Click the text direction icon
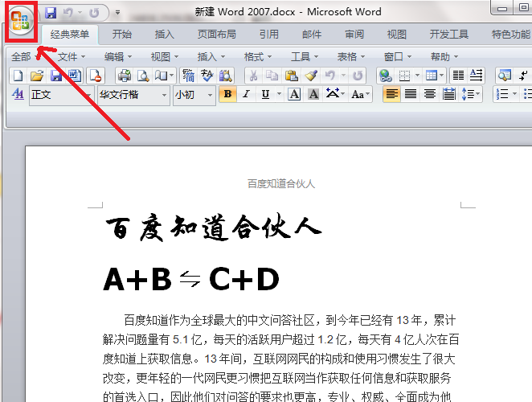The width and height of the screenshot is (532, 402). (x=476, y=76)
